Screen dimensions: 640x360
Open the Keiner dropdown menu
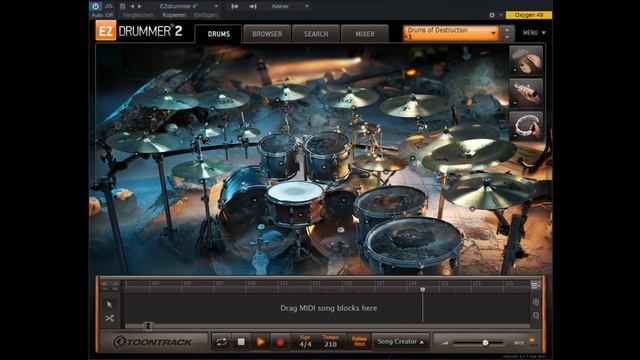pyautogui.click(x=290, y=6)
